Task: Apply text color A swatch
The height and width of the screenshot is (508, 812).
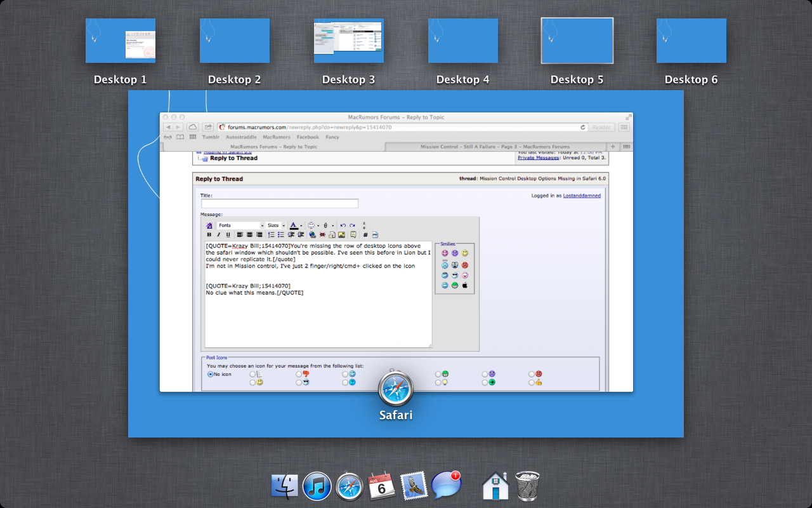Action: pyautogui.click(x=294, y=225)
